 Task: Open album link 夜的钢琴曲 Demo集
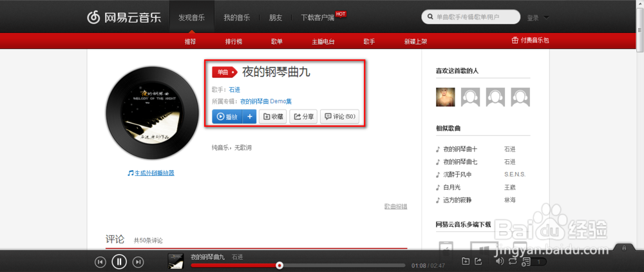point(266,101)
